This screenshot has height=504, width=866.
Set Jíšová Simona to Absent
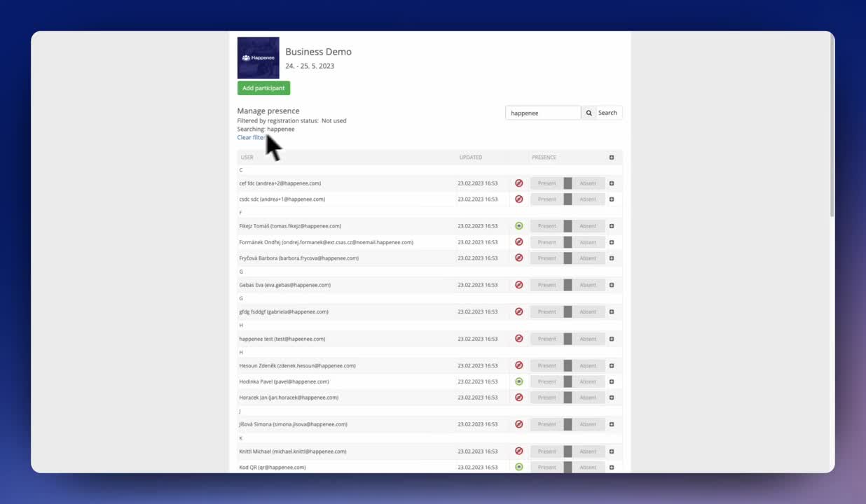point(589,424)
